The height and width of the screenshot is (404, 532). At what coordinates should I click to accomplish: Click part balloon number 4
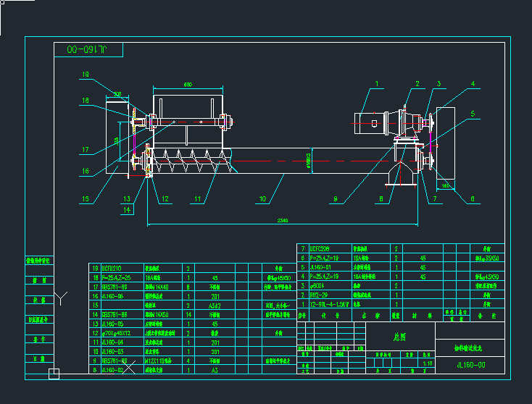click(473, 84)
